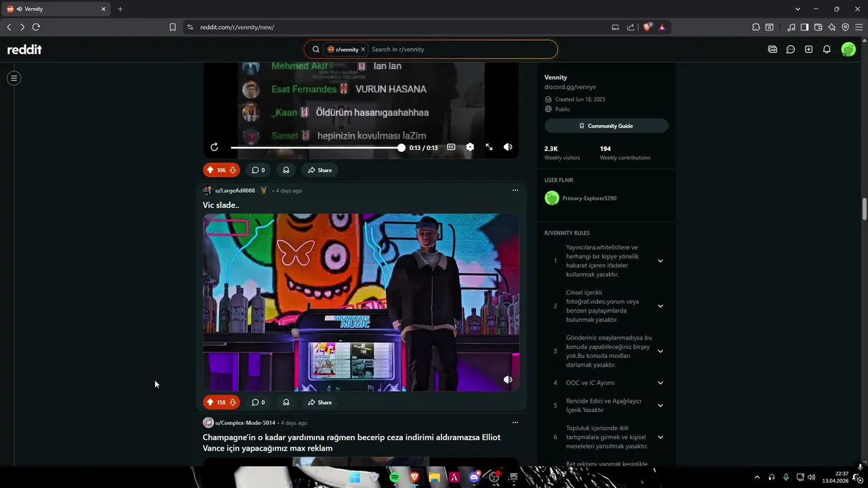Expand rule 3 about Gönderiniz onaylanmadıysa
The image size is (868, 488).
[x=660, y=351]
